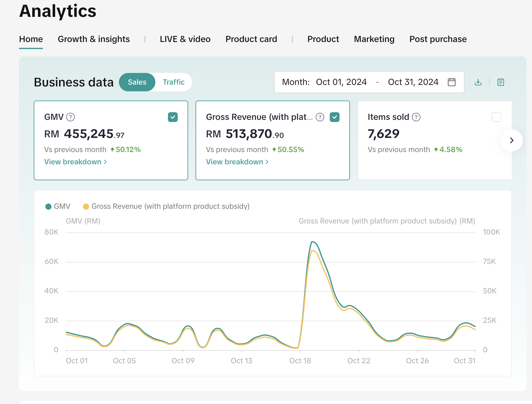Image resolution: width=532 pixels, height=404 pixels.
Task: Click the Gross Revenue help info icon
Action: 320,117
